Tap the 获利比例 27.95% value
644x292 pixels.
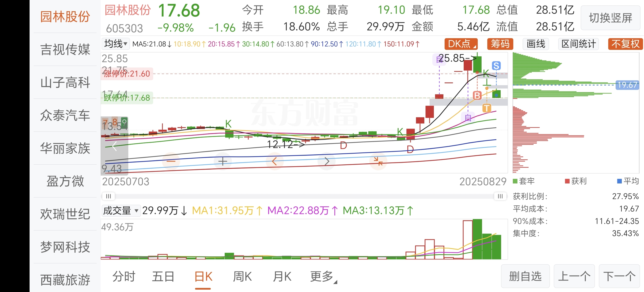click(x=625, y=196)
